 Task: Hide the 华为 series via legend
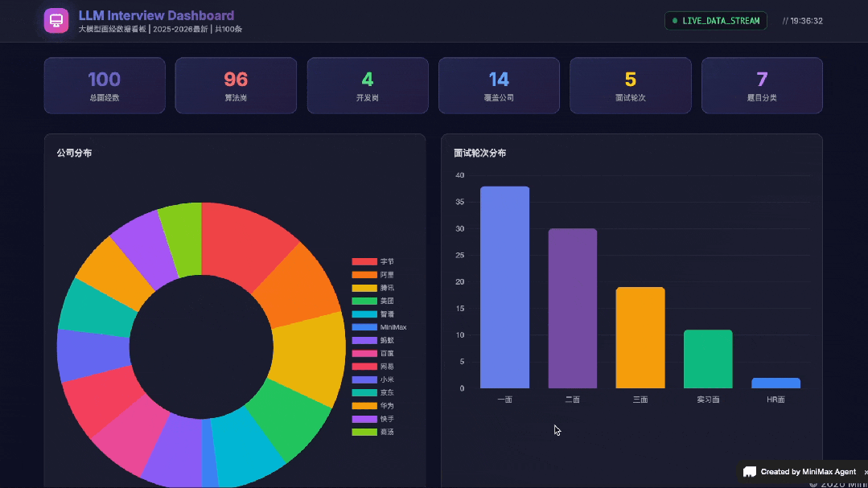tap(373, 405)
